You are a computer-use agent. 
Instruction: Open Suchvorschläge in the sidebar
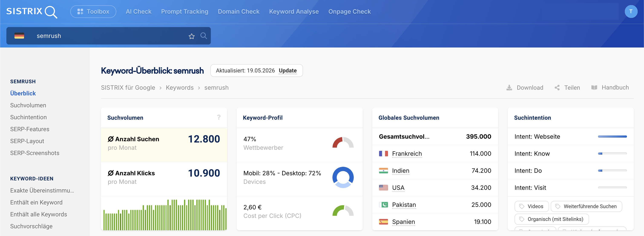pyautogui.click(x=31, y=226)
